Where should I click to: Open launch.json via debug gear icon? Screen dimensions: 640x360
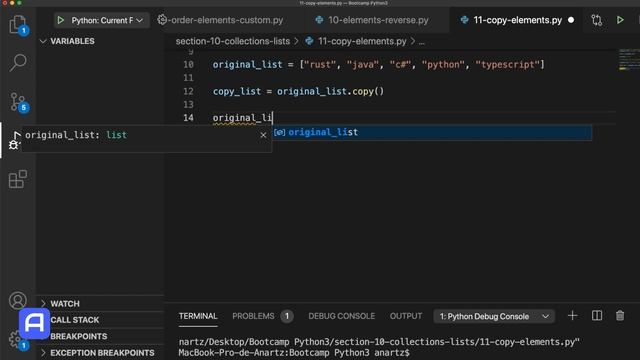click(x=162, y=20)
